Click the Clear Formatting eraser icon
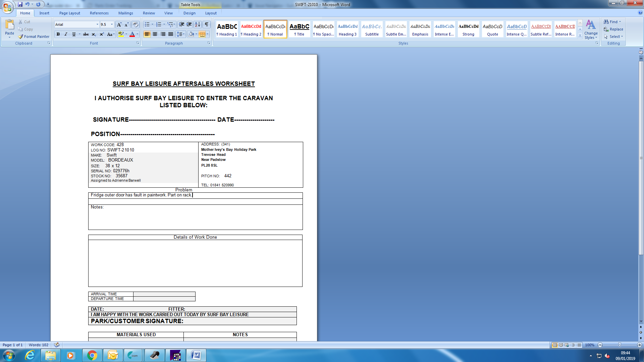The width and height of the screenshot is (644, 362). coord(136,24)
